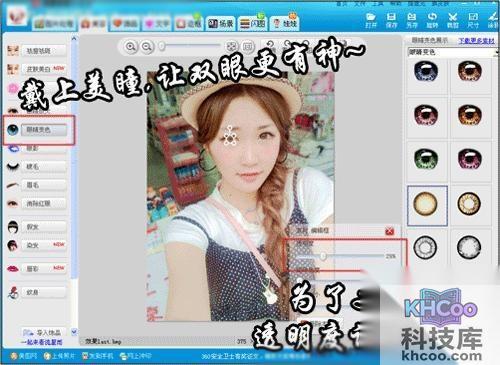The height and width of the screenshot is (365, 500).
Task: Choose the orange-amber contact lens sample
Action: point(469,115)
